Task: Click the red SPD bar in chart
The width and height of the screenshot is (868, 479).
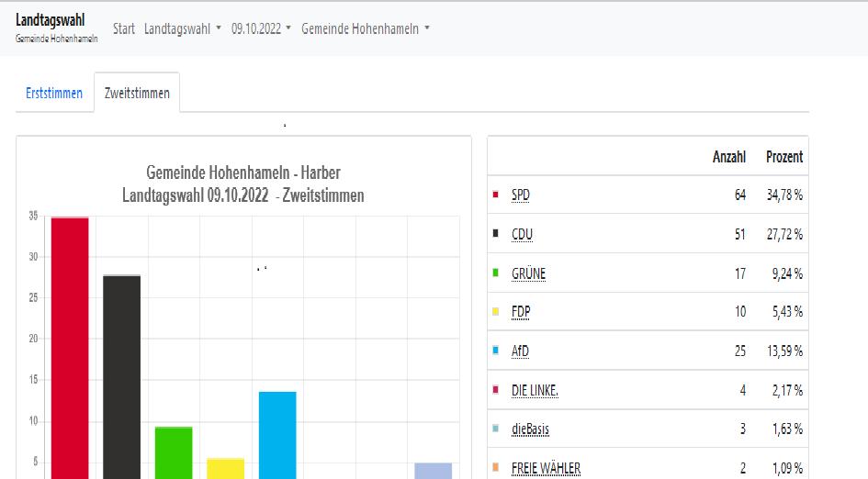Action: click(x=70, y=348)
